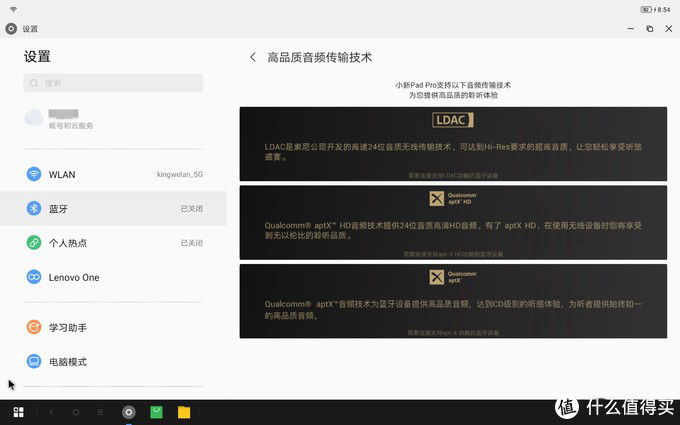The image size is (680, 425).
Task: Minimize the settings window
Action: (x=631, y=29)
